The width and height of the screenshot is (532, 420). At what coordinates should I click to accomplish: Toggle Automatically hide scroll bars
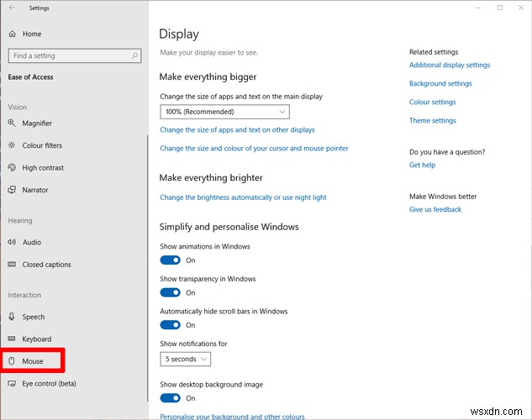[x=170, y=325]
